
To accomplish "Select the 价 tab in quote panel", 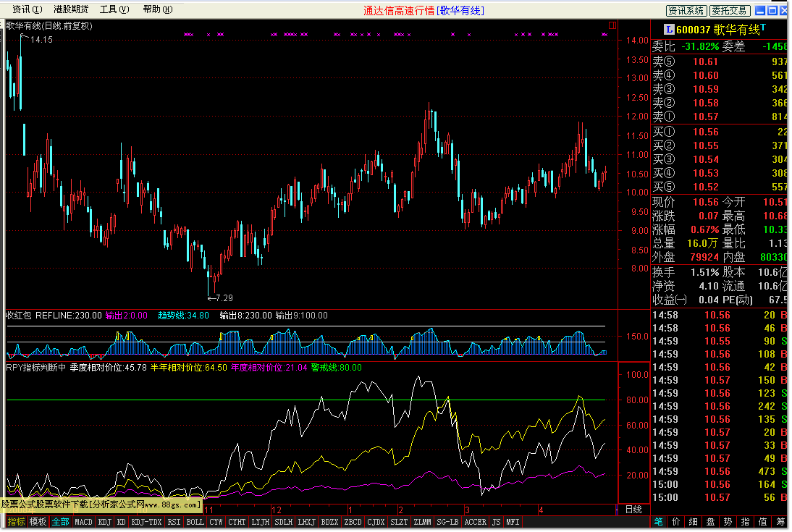I will click(676, 522).
